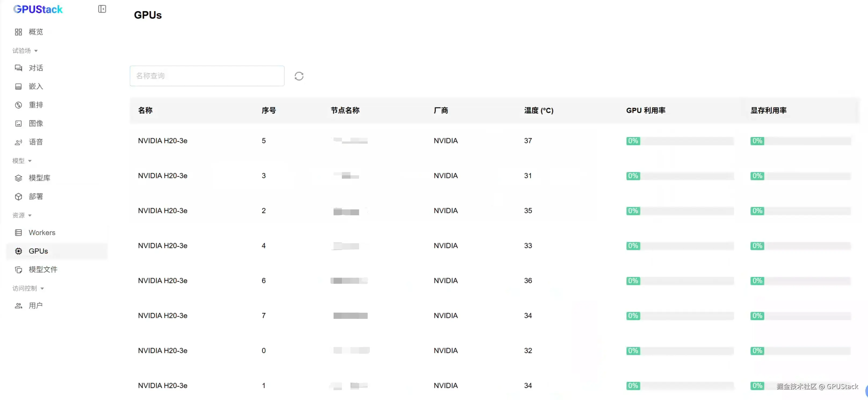Click the GPUStack logo

38,9
